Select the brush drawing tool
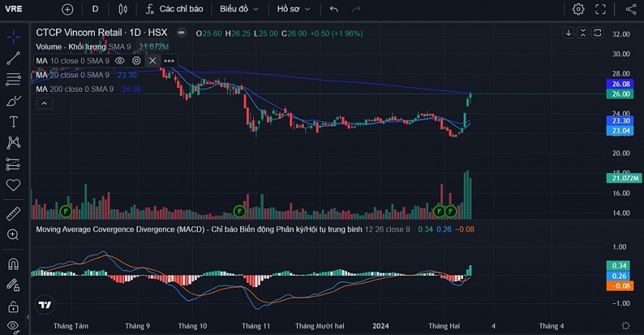 [x=13, y=101]
